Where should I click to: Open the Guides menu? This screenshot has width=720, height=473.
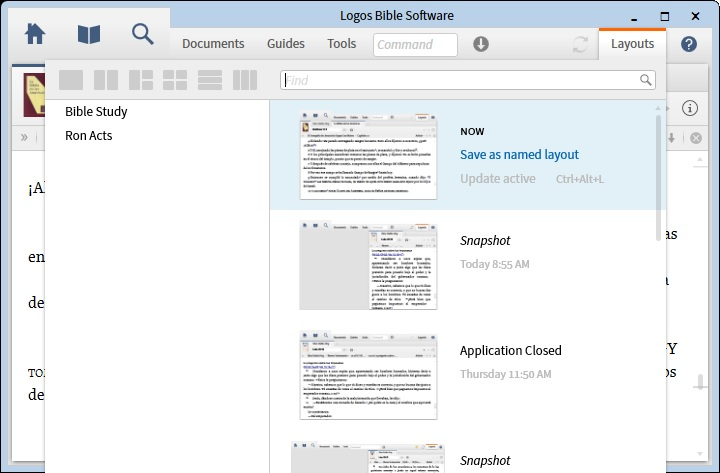coord(286,44)
